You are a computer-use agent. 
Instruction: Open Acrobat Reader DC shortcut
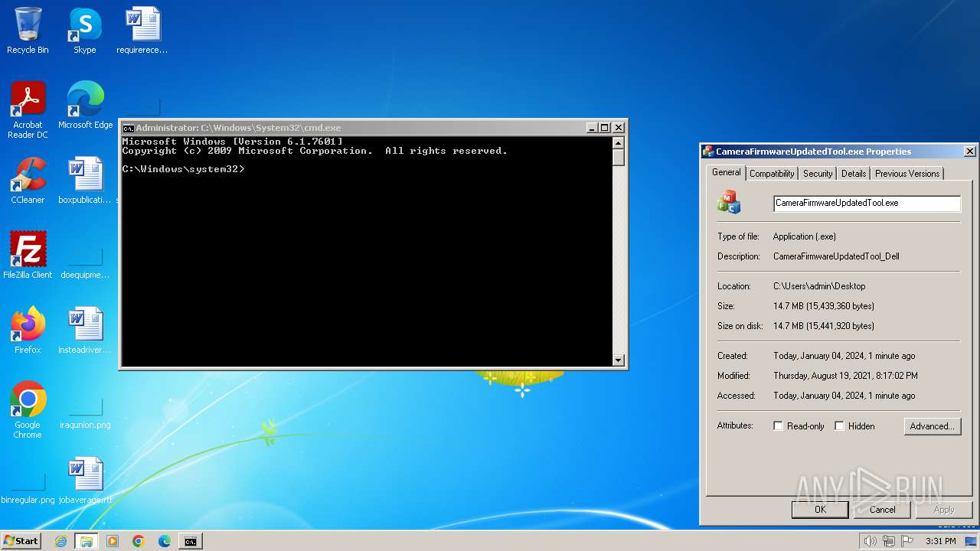[28, 110]
